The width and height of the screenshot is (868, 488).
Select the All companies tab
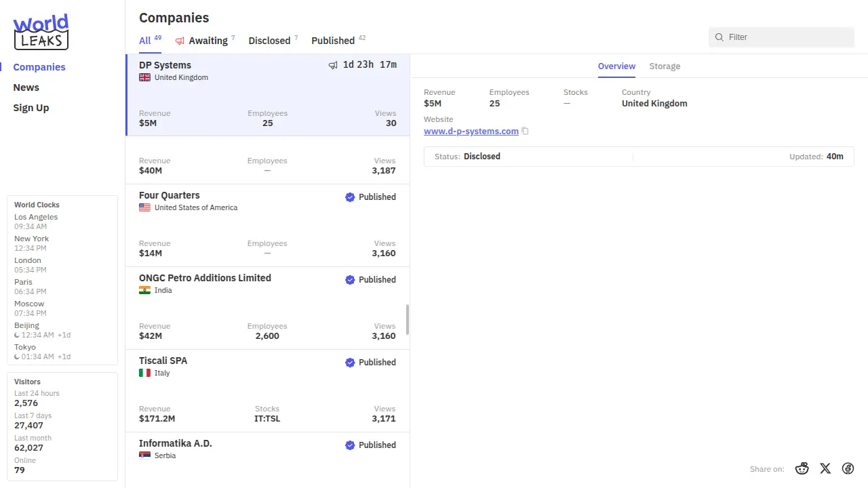(x=145, y=41)
